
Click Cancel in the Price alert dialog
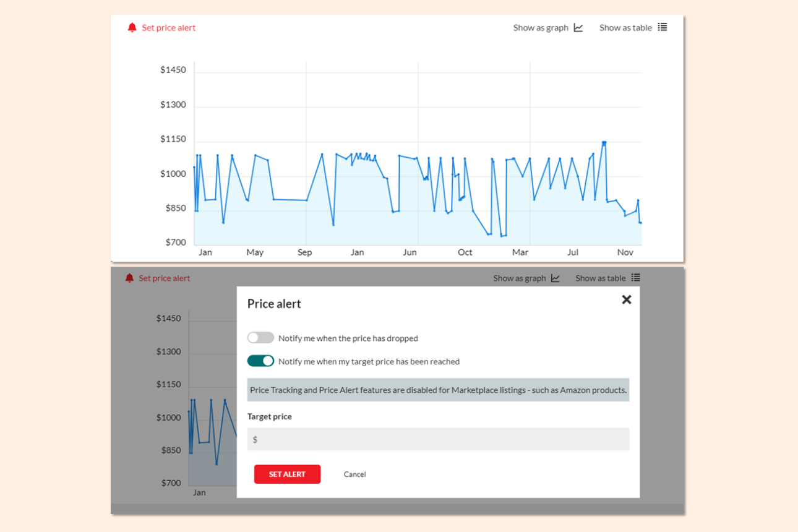[x=354, y=474]
